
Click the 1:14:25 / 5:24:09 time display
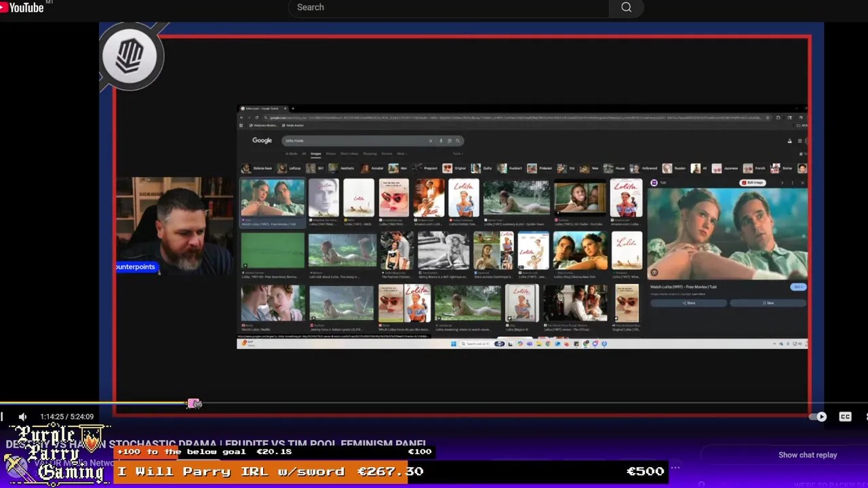(67, 417)
